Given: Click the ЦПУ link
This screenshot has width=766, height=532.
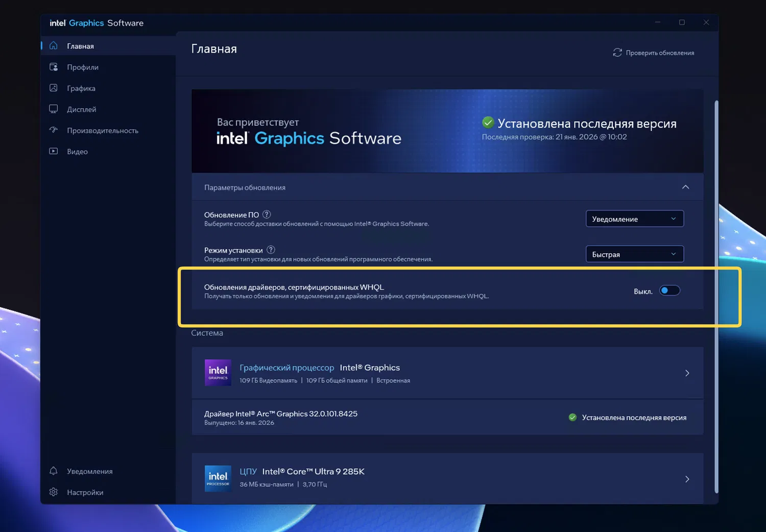Looking at the screenshot, I should [248, 471].
